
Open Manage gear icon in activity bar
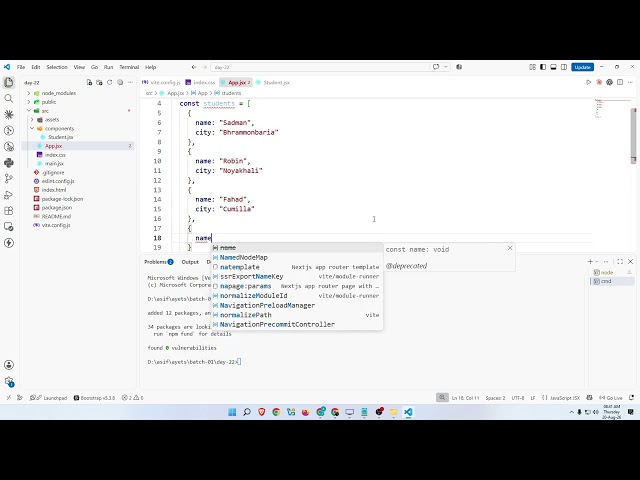point(9,381)
